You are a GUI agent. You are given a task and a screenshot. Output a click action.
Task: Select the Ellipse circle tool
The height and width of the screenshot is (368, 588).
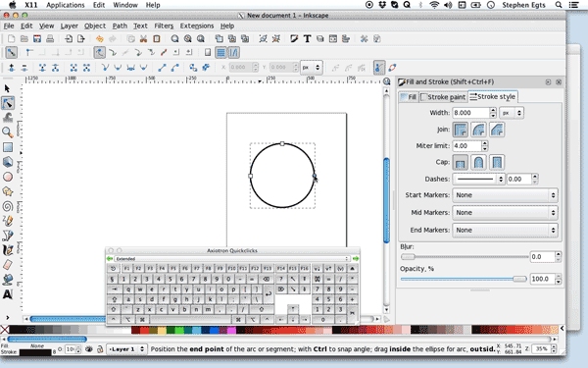tap(8, 177)
